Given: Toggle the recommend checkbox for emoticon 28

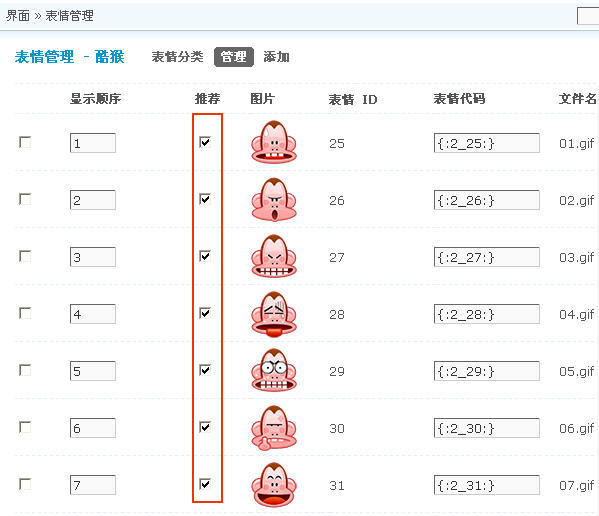Looking at the screenshot, I should pos(205,313).
